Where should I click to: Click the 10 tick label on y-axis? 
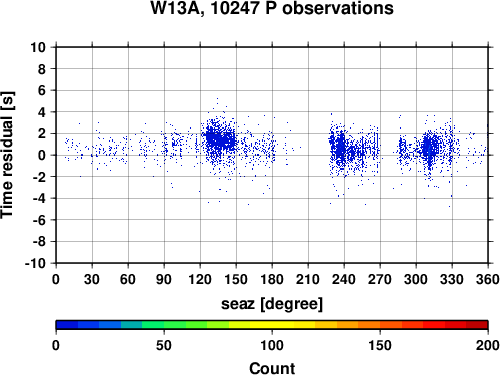click(38, 47)
